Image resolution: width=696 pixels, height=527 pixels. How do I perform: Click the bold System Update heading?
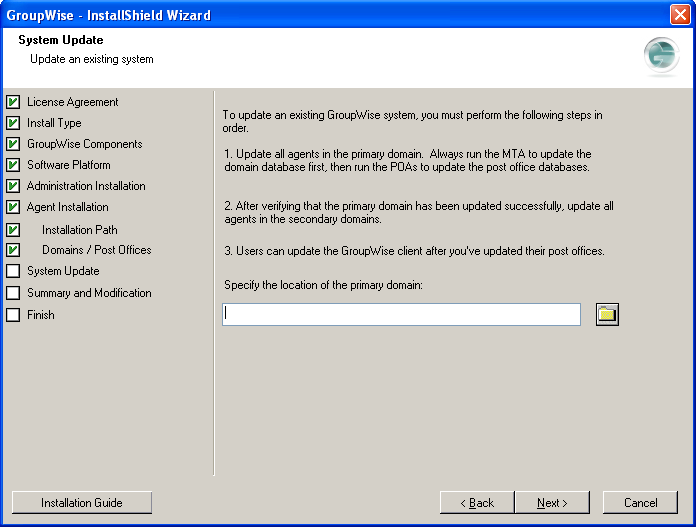tap(61, 40)
